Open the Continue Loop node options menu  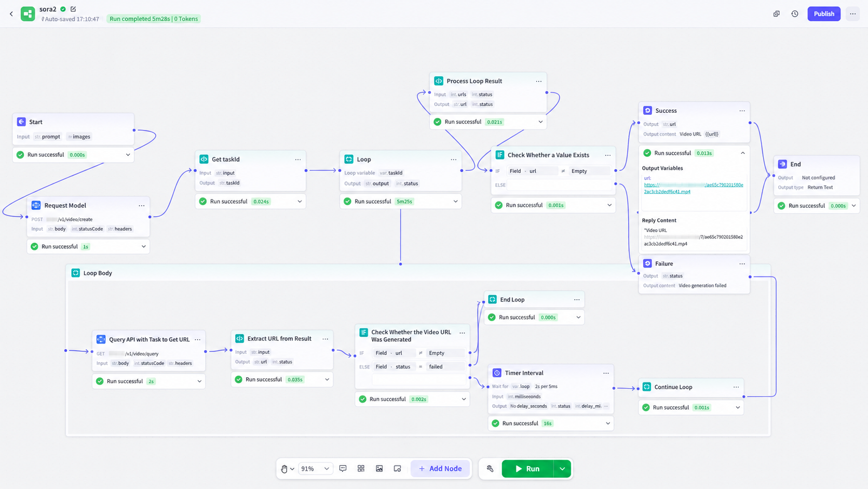pos(736,387)
